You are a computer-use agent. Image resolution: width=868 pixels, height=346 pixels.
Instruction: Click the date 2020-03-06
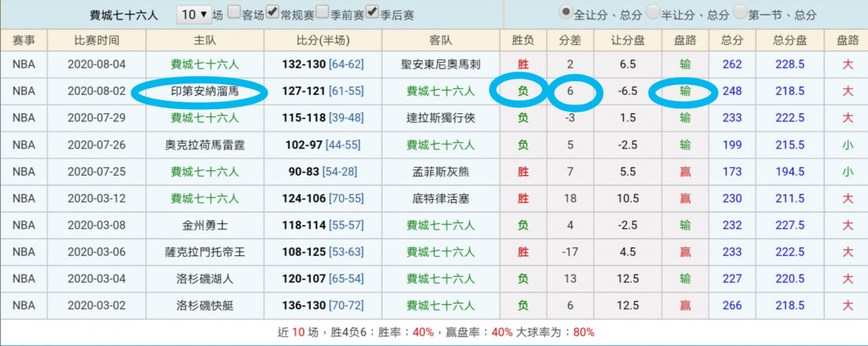[97, 251]
